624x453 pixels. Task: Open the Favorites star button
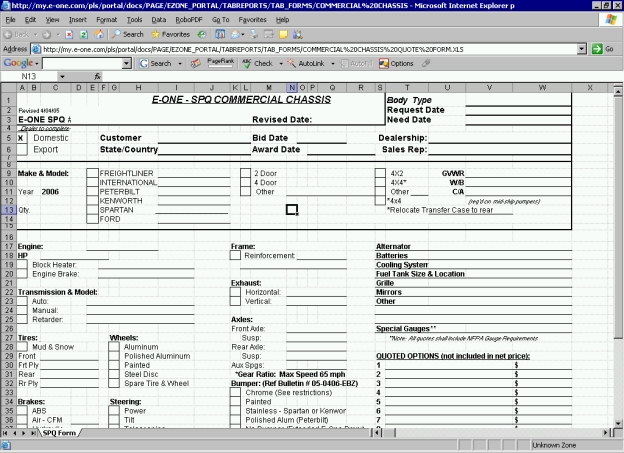coord(170,35)
